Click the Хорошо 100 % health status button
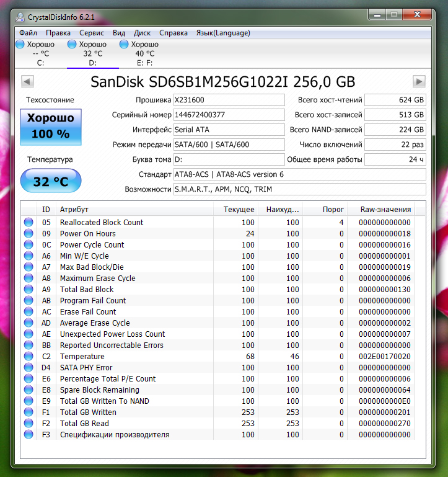The width and height of the screenshot is (448, 477). pos(51,127)
